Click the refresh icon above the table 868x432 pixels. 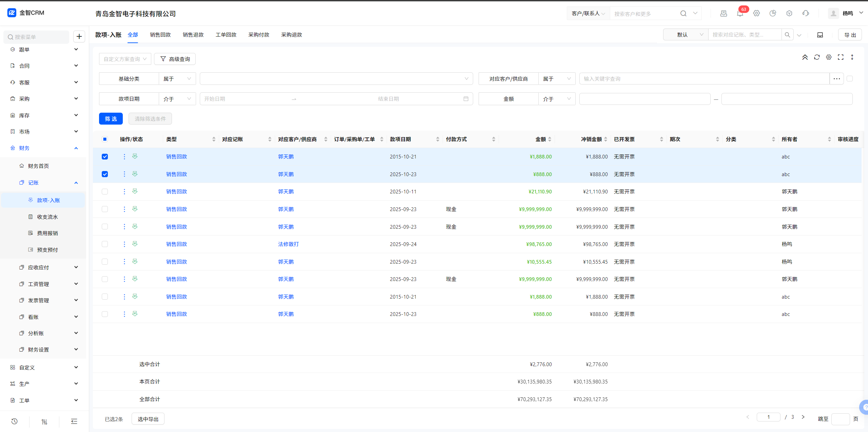click(x=817, y=57)
